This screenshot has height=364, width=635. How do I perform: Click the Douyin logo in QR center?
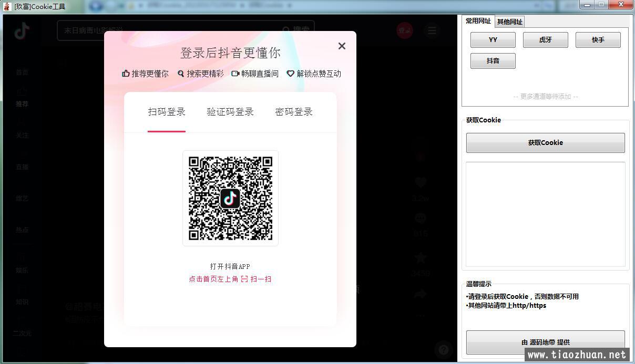[x=230, y=199]
